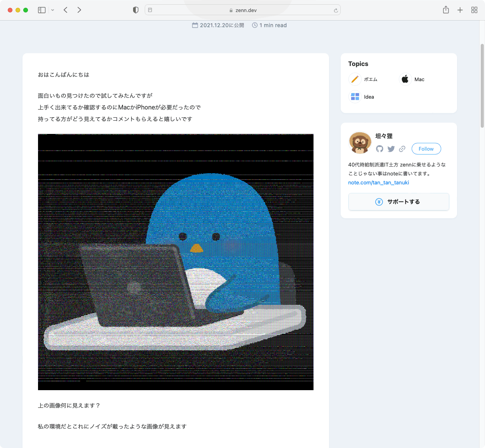Click the 上の画像何に見えます？ line
This screenshot has height=448, width=485.
coord(69,405)
